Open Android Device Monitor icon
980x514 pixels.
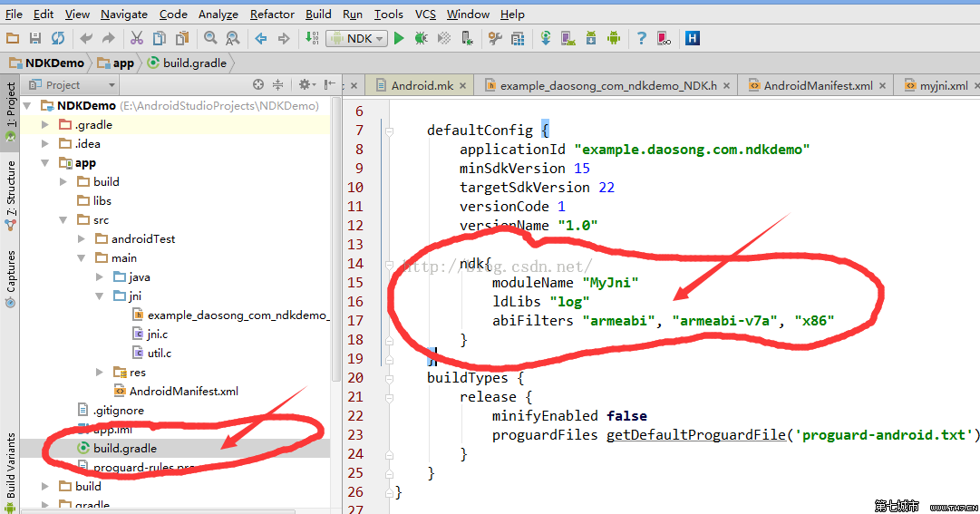[x=614, y=39]
